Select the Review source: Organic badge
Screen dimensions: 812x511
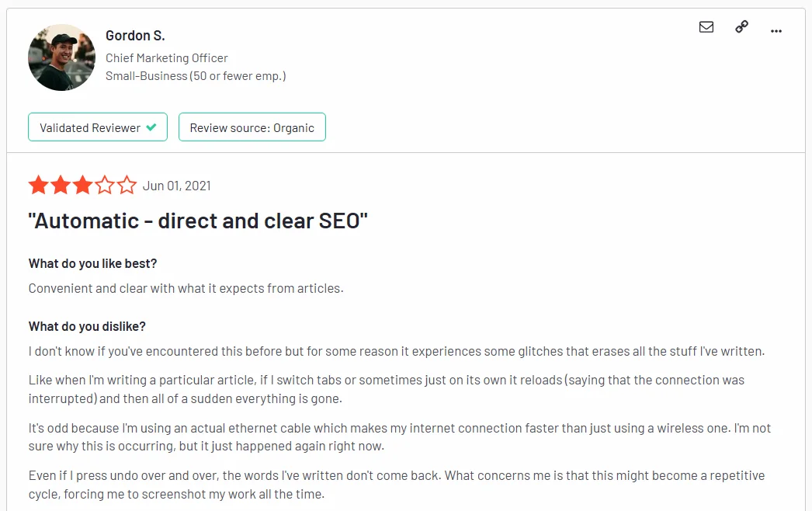(252, 127)
